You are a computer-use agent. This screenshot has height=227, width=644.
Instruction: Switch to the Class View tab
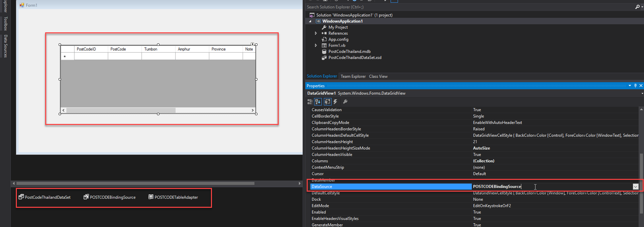(378, 76)
